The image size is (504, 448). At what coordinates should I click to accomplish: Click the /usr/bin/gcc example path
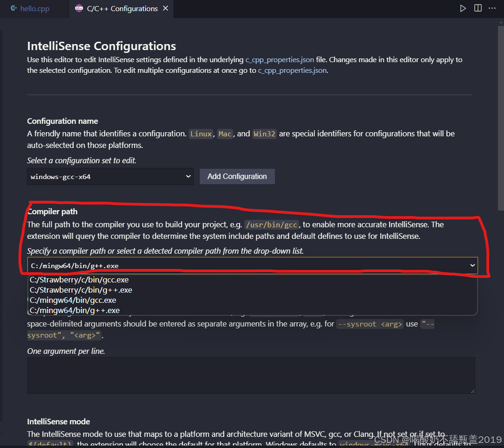coord(272,225)
